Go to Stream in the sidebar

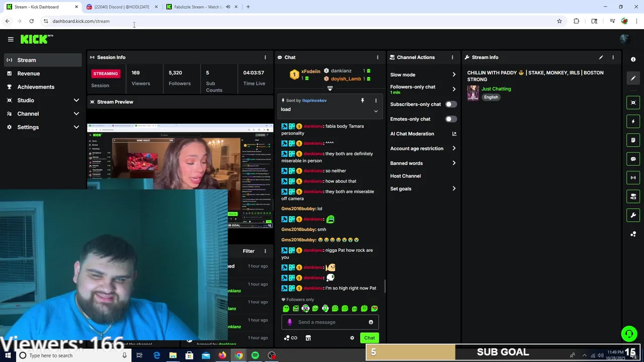[43, 60]
